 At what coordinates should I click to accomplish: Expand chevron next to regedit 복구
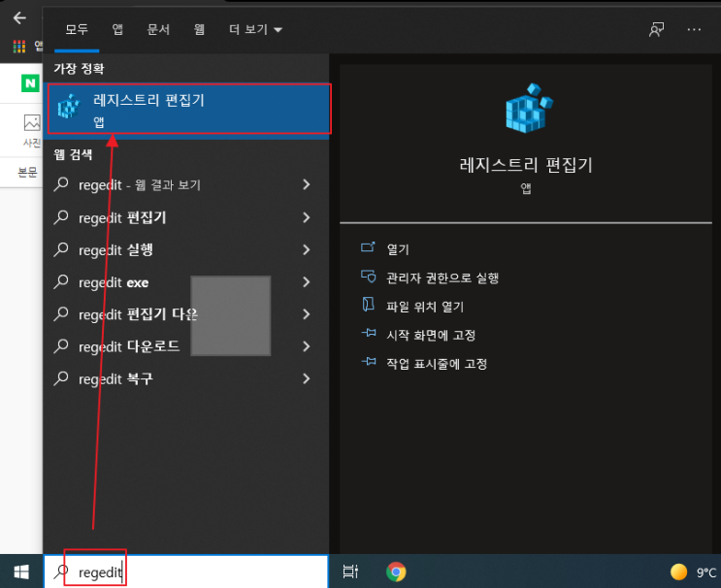pos(307,378)
